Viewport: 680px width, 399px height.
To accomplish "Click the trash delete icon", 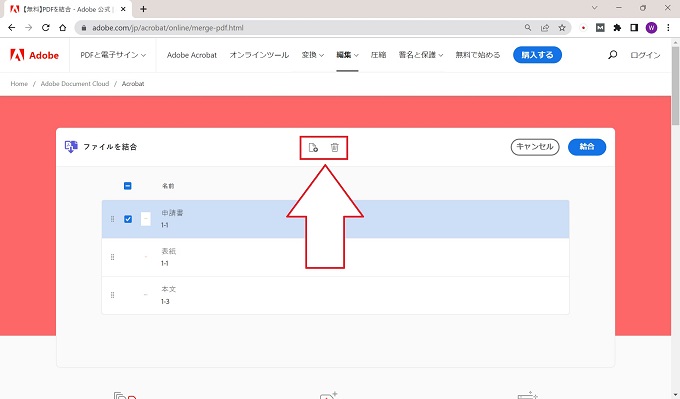I will pos(334,147).
